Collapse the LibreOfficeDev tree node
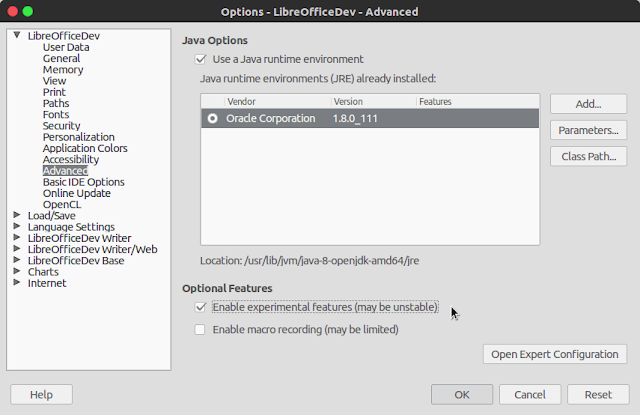Screen dimensions: 640x415 pyautogui.click(x=17, y=35)
